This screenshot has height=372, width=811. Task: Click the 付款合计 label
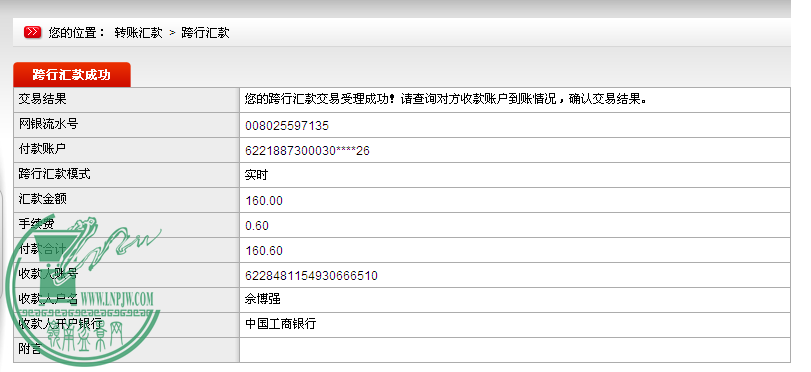[x=42, y=248]
